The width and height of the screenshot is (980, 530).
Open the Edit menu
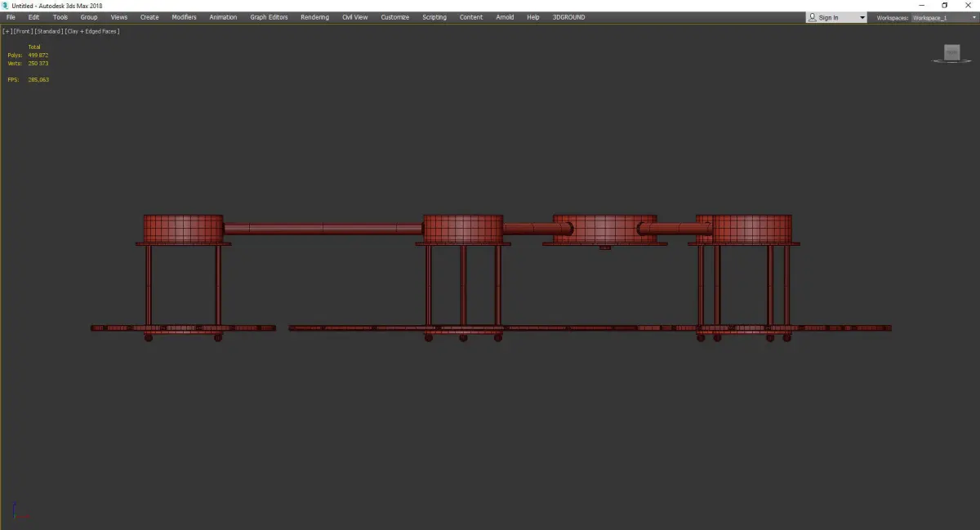[x=33, y=17]
